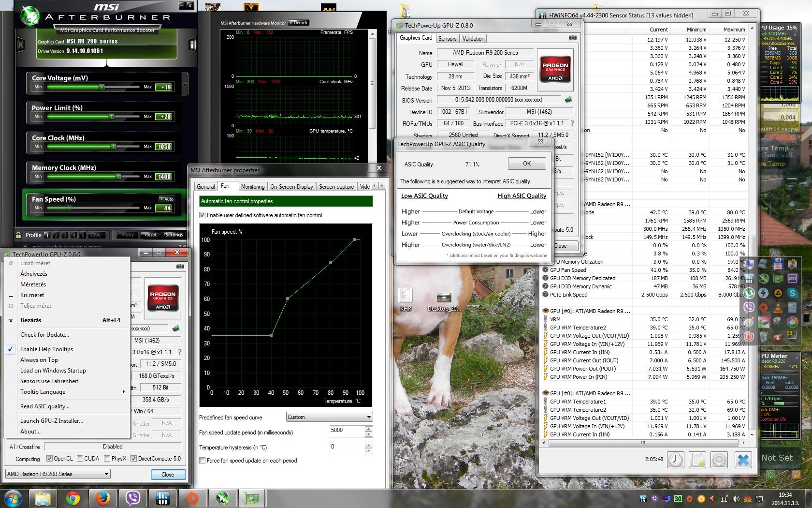Click the volume speaker tray icon

736,499
